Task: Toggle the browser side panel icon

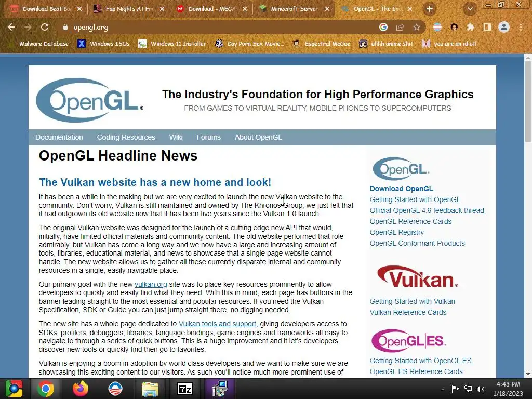Action: click(487, 27)
